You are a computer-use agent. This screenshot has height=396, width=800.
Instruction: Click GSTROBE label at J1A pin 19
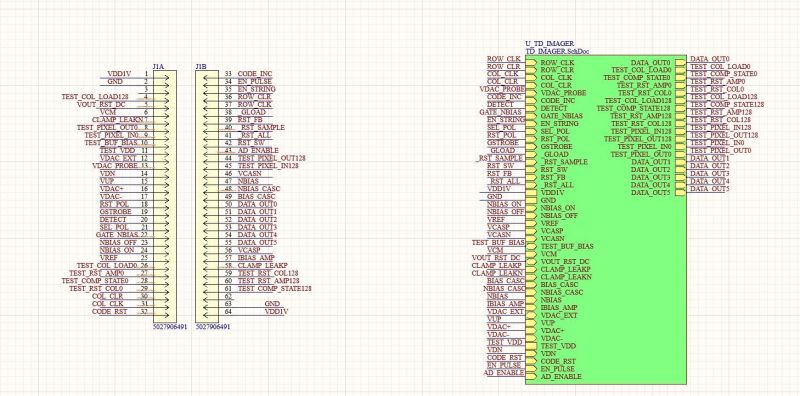click(x=117, y=212)
